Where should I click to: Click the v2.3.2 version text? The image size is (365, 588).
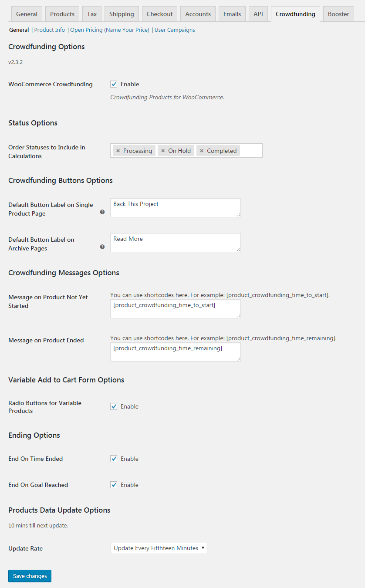[x=16, y=62]
